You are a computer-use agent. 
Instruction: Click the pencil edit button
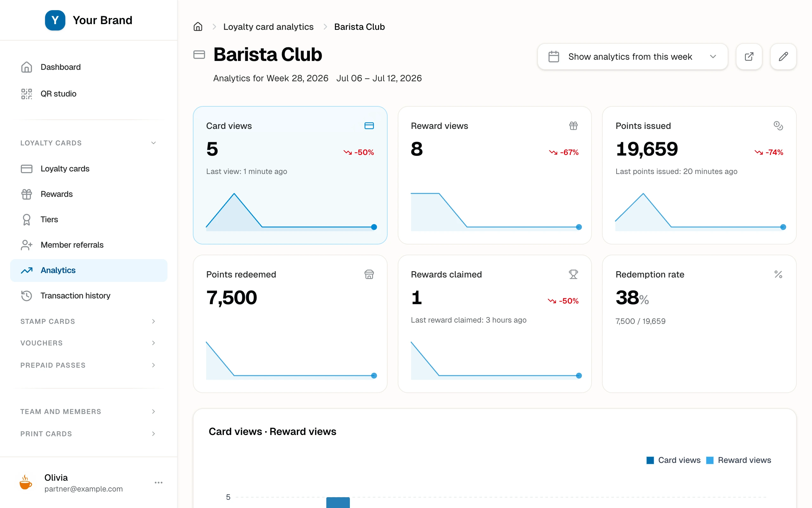coord(783,57)
